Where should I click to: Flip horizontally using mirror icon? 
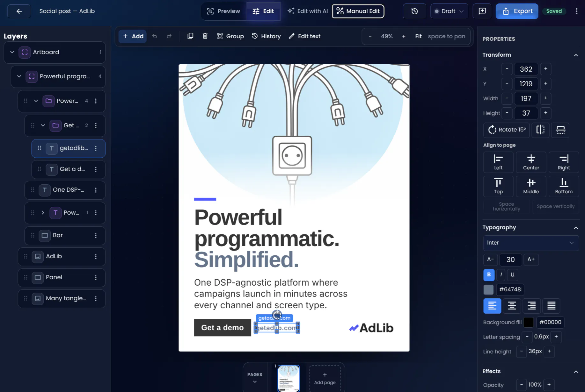pos(540,130)
